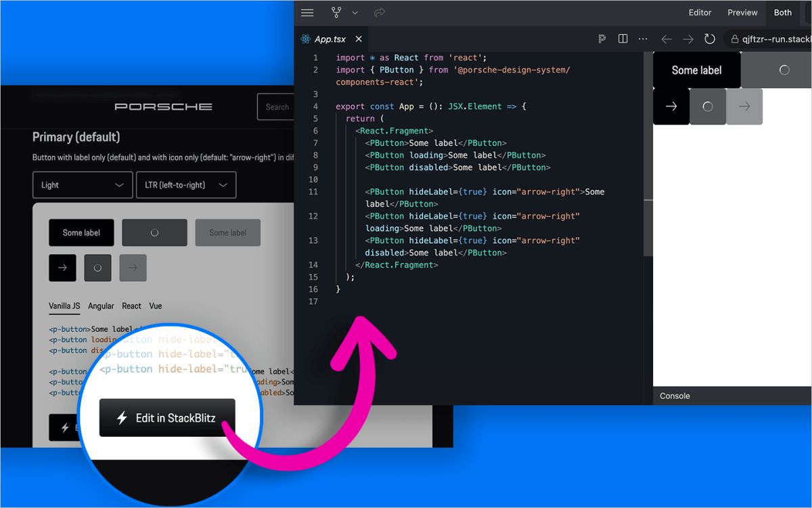Viewport: 812px width, 508px height.
Task: Go forward in the preview browser
Action: click(x=688, y=39)
